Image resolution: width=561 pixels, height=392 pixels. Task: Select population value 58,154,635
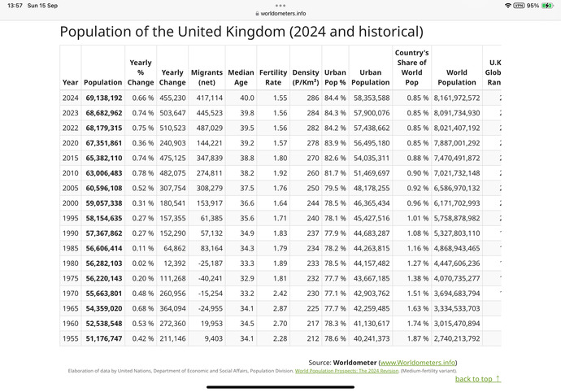104,218
